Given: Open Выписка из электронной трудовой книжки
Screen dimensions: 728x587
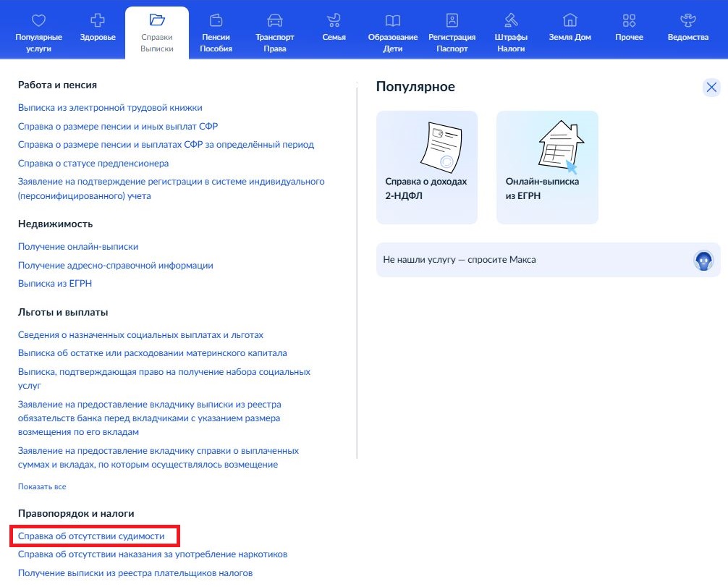Looking at the screenshot, I should tap(110, 108).
